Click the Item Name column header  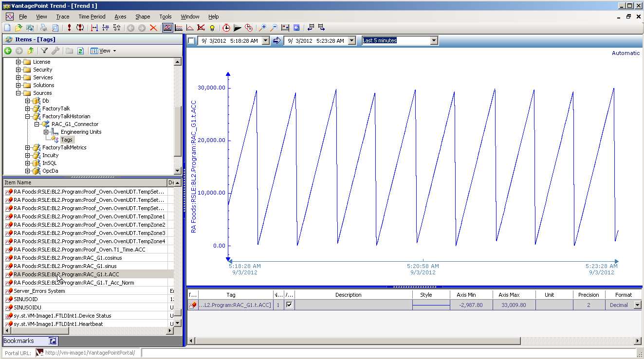(85, 182)
